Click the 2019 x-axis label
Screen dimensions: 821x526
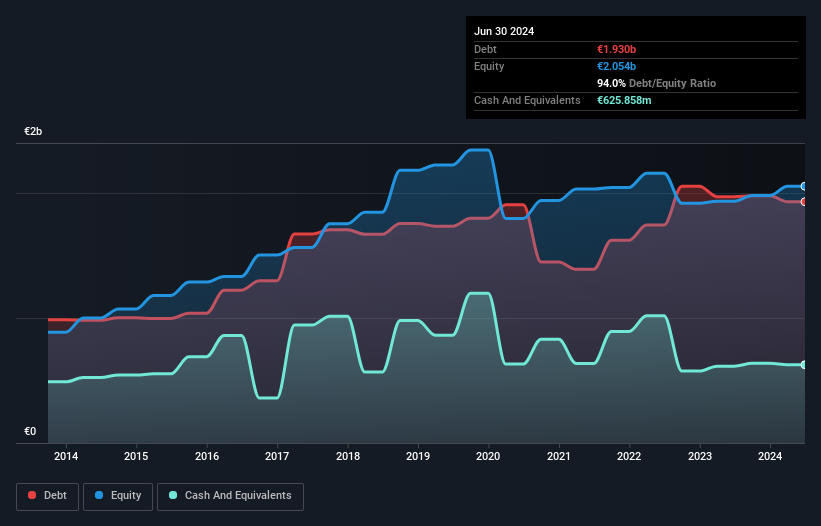click(x=418, y=456)
